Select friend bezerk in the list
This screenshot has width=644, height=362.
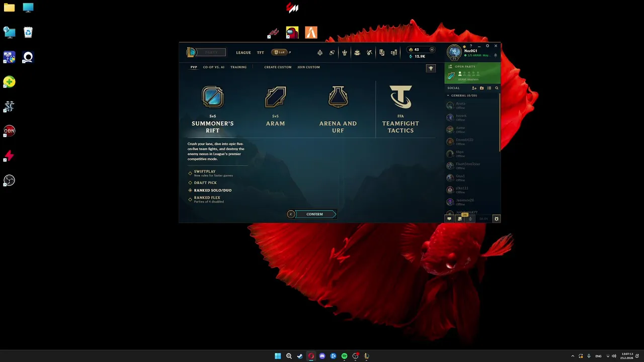click(x=471, y=118)
